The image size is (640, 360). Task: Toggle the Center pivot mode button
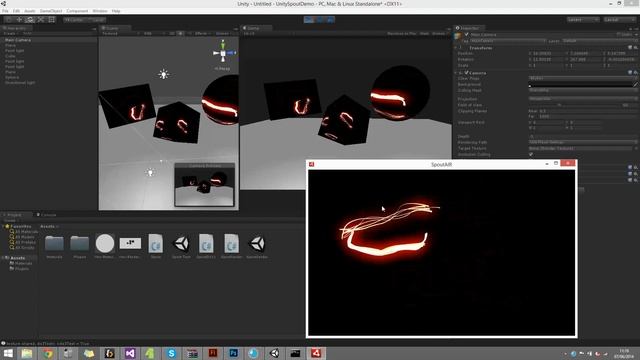(74, 20)
